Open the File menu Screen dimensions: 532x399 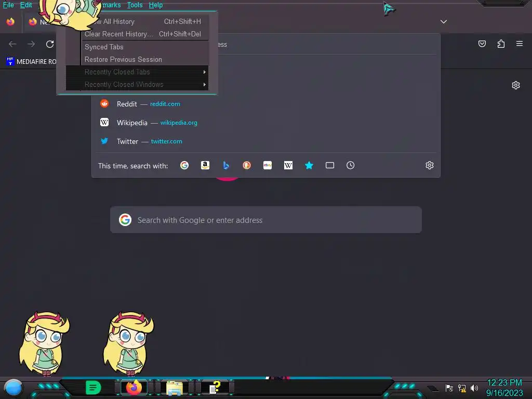point(8,5)
